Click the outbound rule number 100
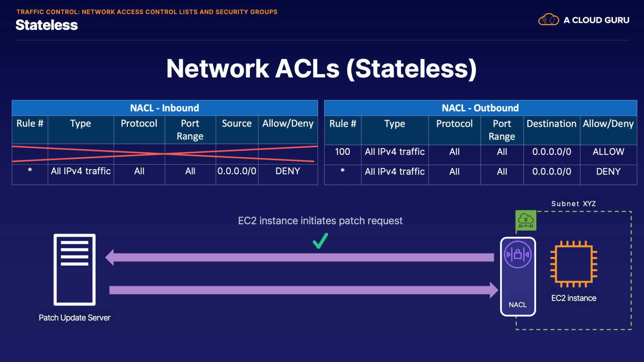This screenshot has width=644, height=362. [x=342, y=152]
